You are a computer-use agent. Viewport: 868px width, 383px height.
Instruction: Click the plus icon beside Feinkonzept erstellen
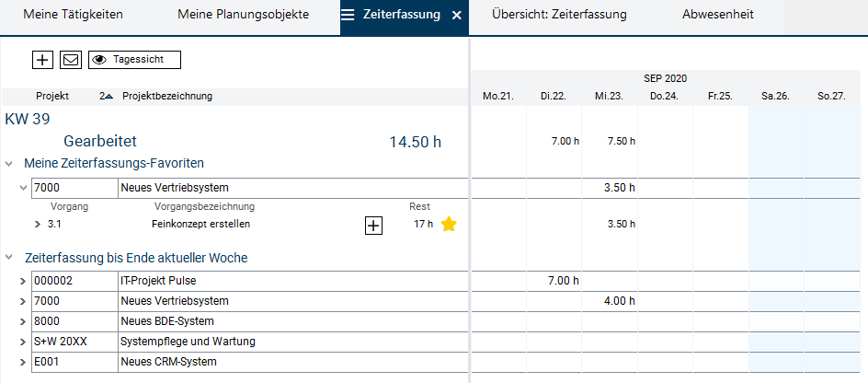(373, 226)
